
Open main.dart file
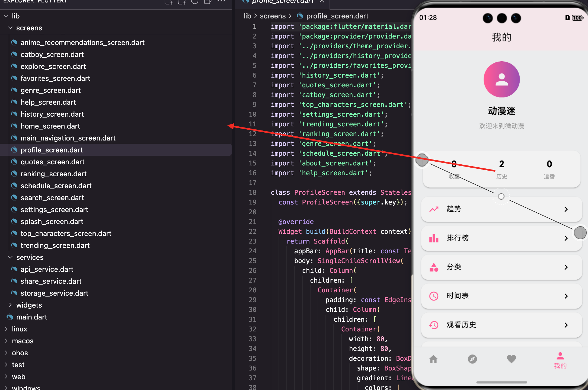tap(31, 317)
